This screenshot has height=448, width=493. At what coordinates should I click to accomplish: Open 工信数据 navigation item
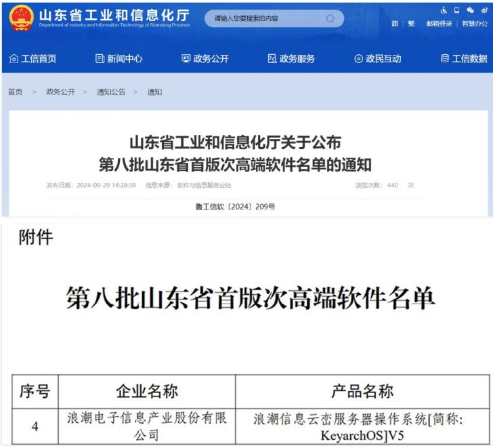coord(464,59)
